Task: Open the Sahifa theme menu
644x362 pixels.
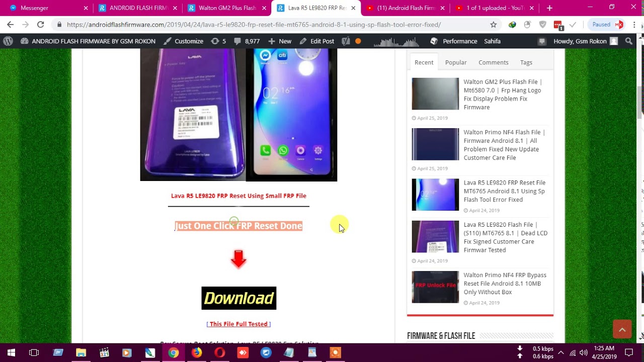Action: pyautogui.click(x=492, y=41)
